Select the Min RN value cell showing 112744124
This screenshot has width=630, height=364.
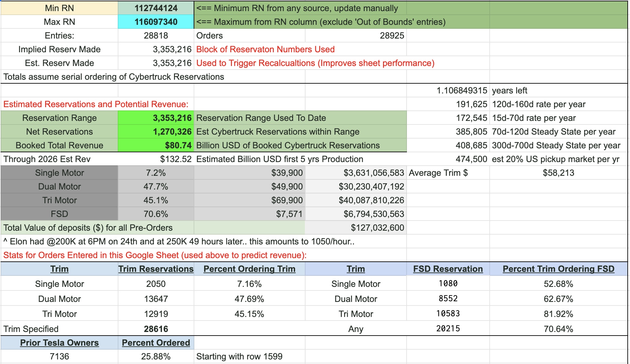(155, 8)
